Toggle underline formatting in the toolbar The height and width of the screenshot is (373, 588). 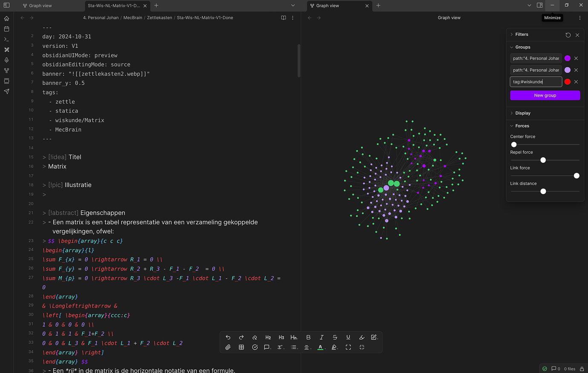(348, 337)
